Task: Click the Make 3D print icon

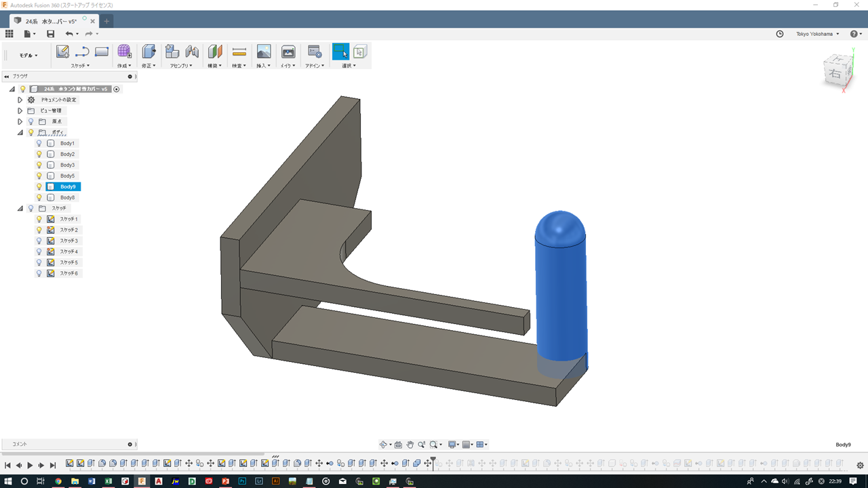Action: click(x=288, y=52)
